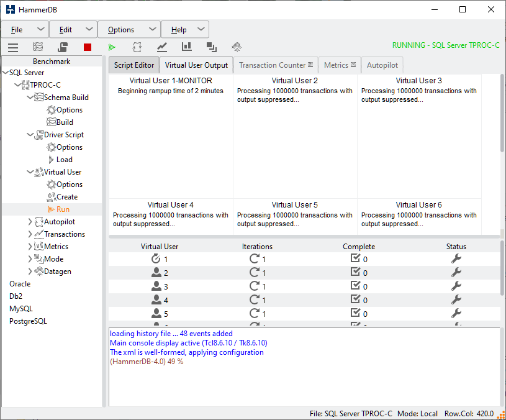
Task: Click the vertical scrollbar of the virtual user table
Action: point(502,268)
